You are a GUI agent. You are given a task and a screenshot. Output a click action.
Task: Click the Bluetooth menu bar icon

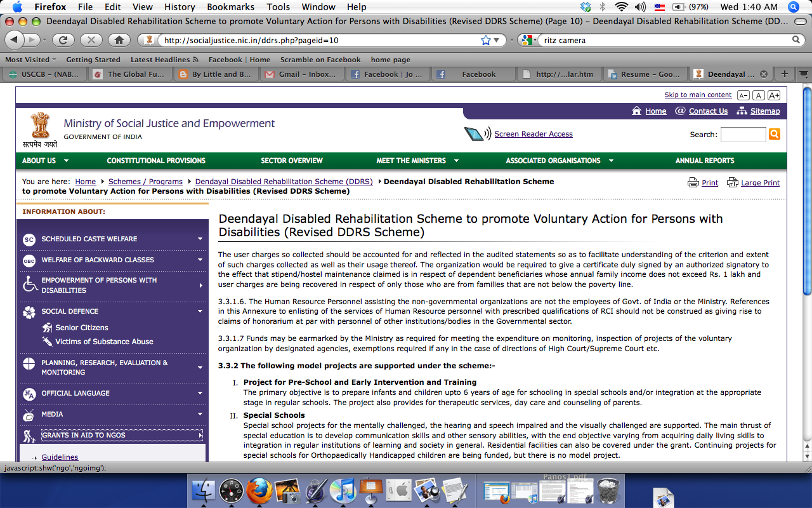(x=603, y=7)
